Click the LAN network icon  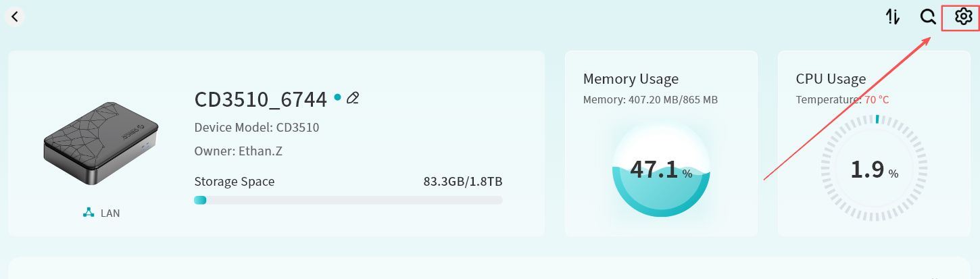tap(89, 213)
